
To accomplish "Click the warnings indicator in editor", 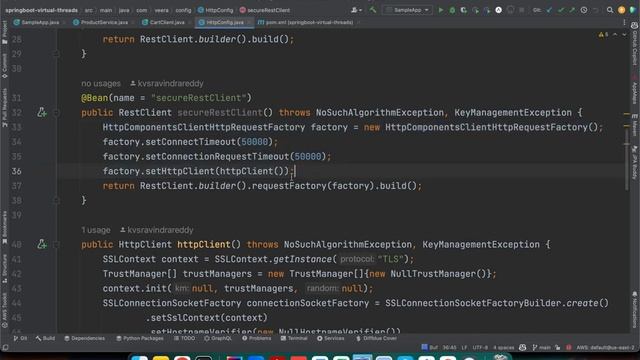I will tap(604, 35).
